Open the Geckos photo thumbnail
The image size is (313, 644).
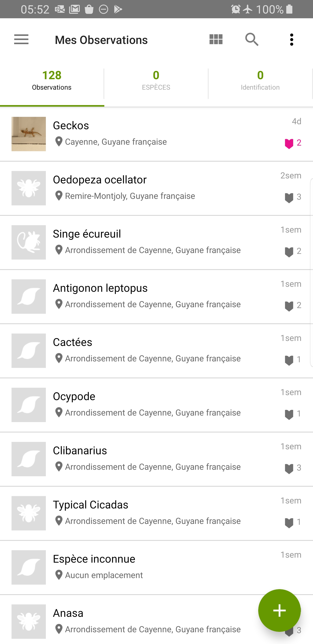tap(29, 134)
